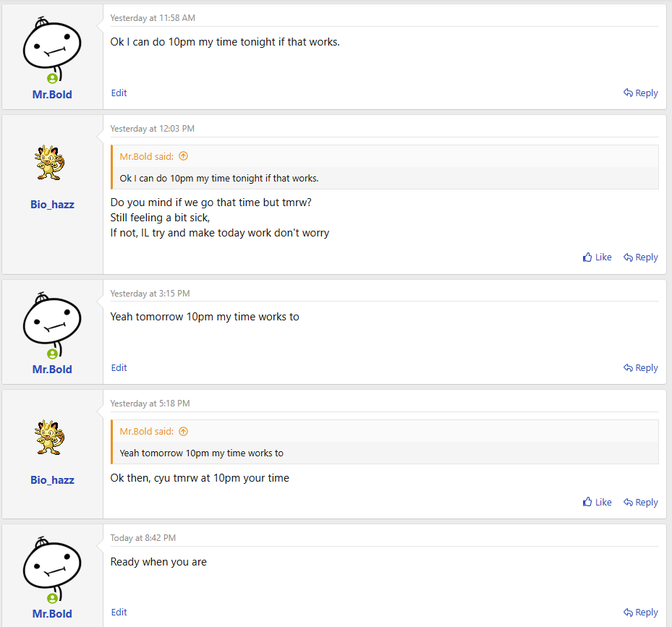Reply to the 11:58 AM post
Screen dimensions: 672x627
(x=641, y=93)
